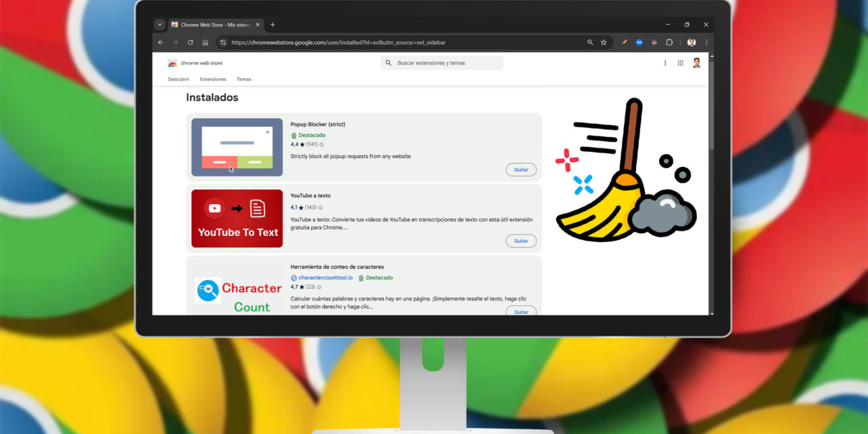868x434 pixels.
Task: Close the Chrome Web Store tab
Action: coord(258,24)
